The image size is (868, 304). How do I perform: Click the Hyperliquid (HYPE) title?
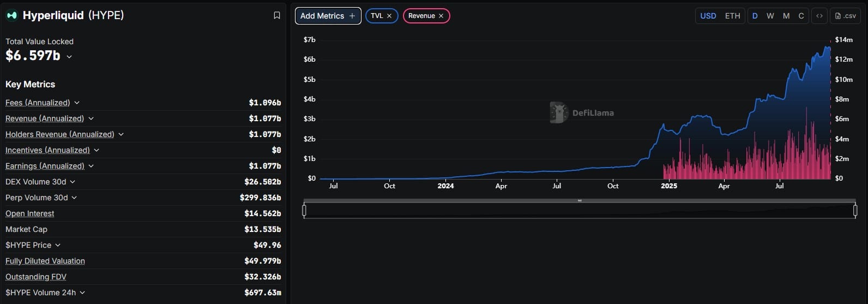73,15
